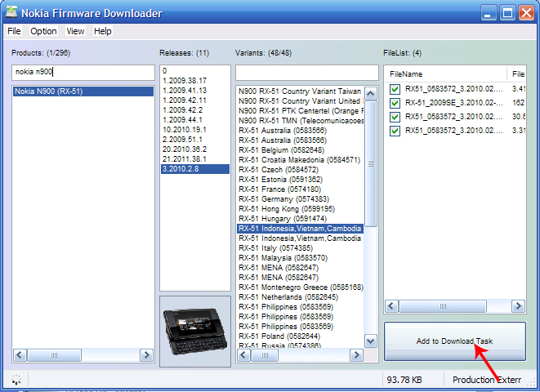The height and width of the screenshot is (392, 540).
Task: Select RX-51 Montenegro Greece (0585168) variant
Action: tap(300, 287)
